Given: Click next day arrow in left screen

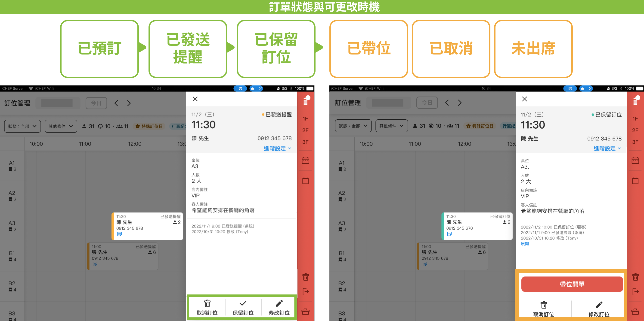Looking at the screenshot, I should click(x=129, y=103).
